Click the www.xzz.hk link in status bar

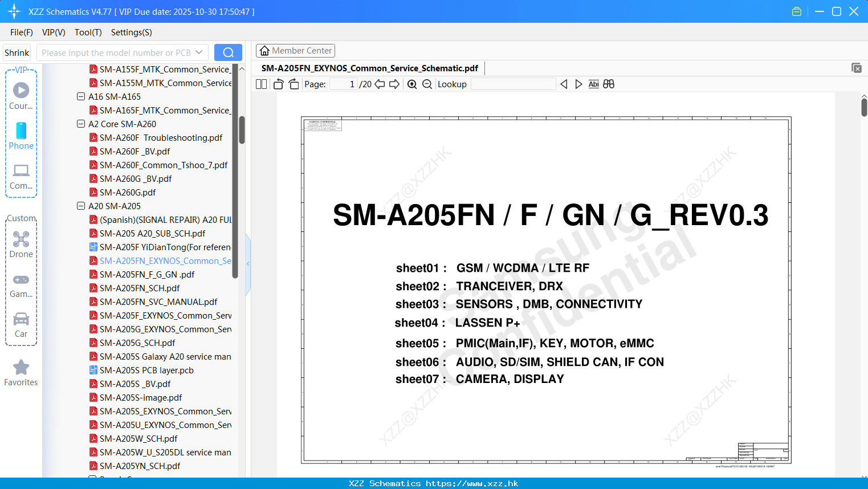[x=472, y=483]
